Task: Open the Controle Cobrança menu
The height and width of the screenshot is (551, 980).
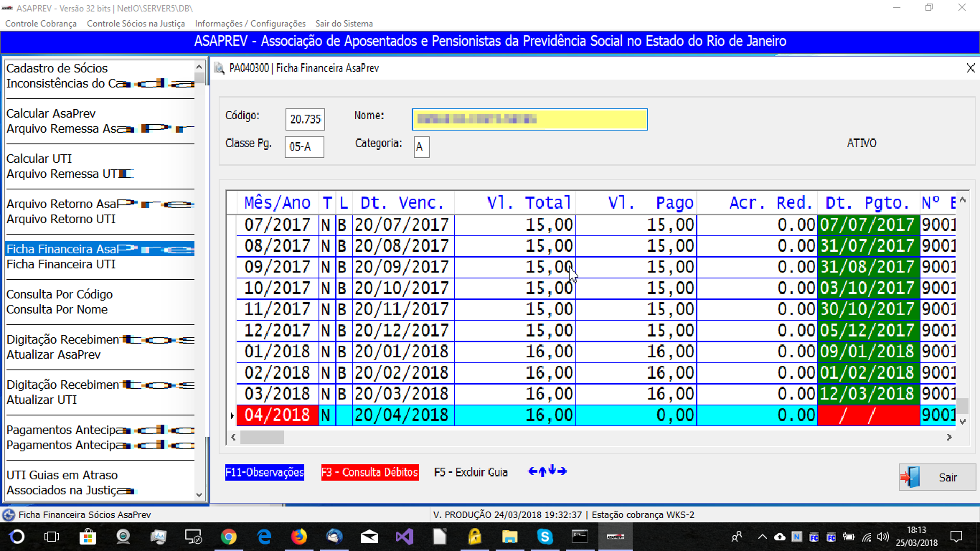Action: click(x=41, y=24)
